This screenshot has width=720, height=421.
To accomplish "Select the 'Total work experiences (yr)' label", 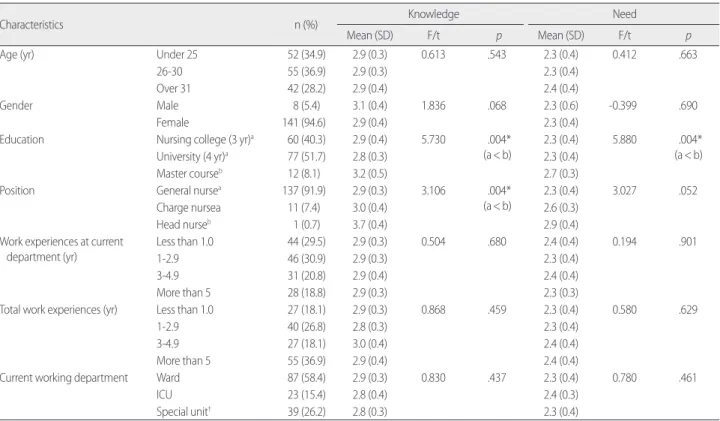I will point(58,310).
